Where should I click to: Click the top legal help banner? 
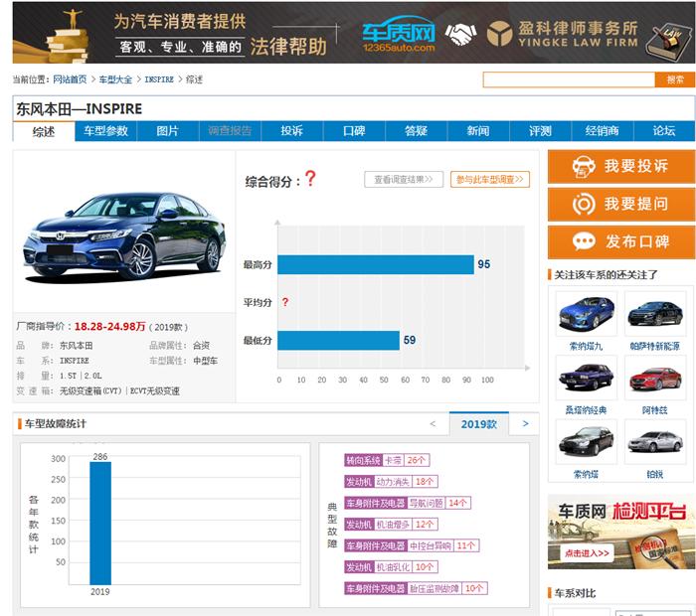(353, 33)
